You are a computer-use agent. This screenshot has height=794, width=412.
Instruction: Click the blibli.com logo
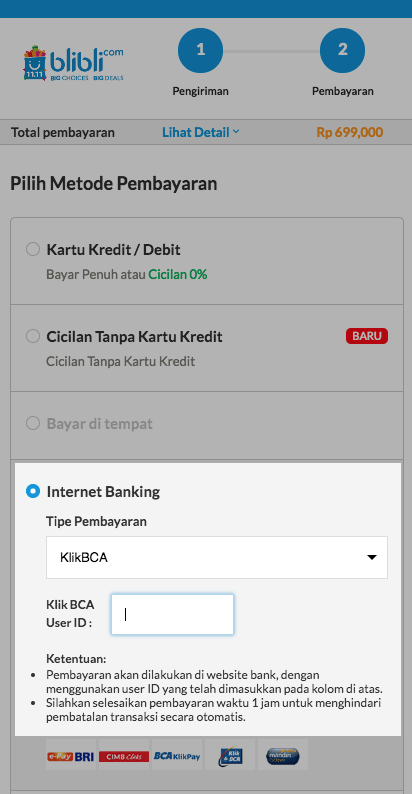pyautogui.click(x=73, y=63)
